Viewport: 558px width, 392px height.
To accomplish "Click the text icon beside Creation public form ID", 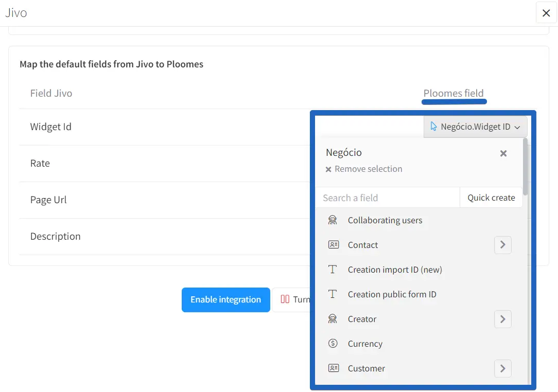I will click(x=333, y=294).
